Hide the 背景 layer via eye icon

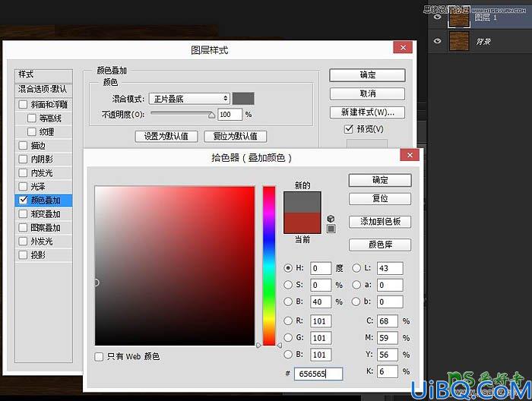coord(438,41)
